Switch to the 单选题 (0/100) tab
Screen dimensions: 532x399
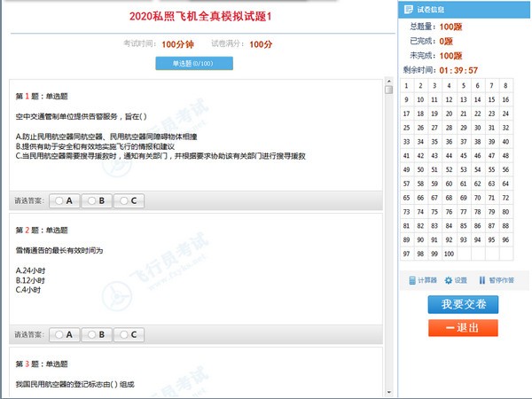193,63
